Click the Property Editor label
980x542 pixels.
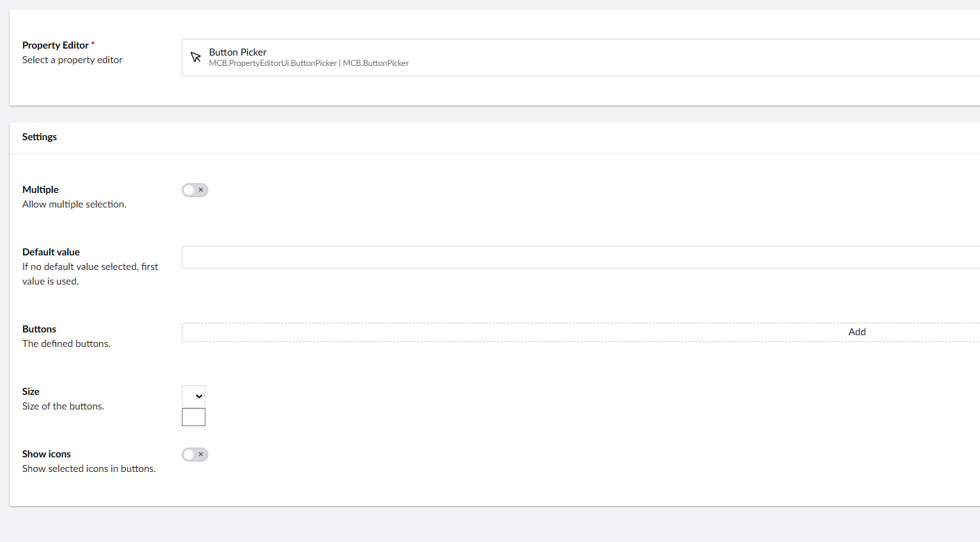56,45
